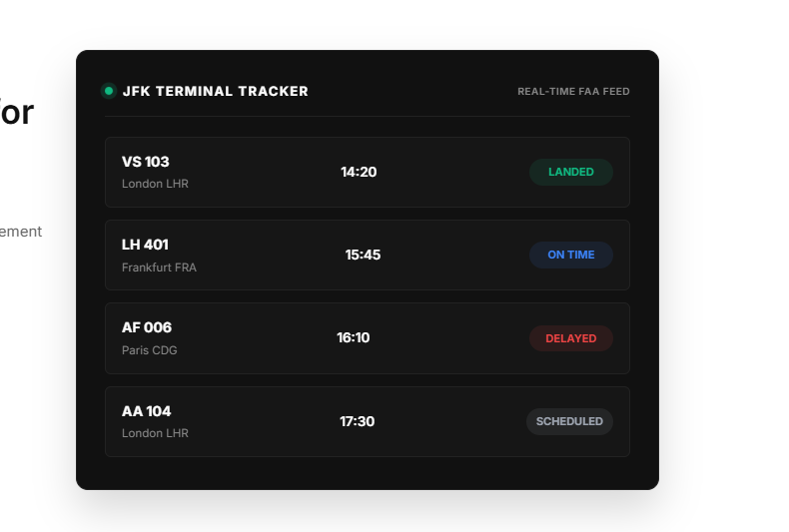Click the ON TIME status badge
The width and height of the screenshot is (789, 532).
571,255
